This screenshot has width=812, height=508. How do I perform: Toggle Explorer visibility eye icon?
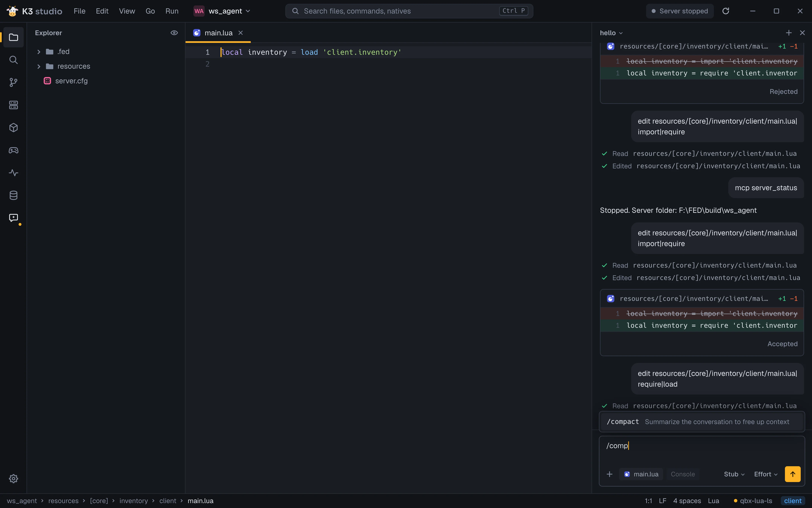(x=174, y=33)
